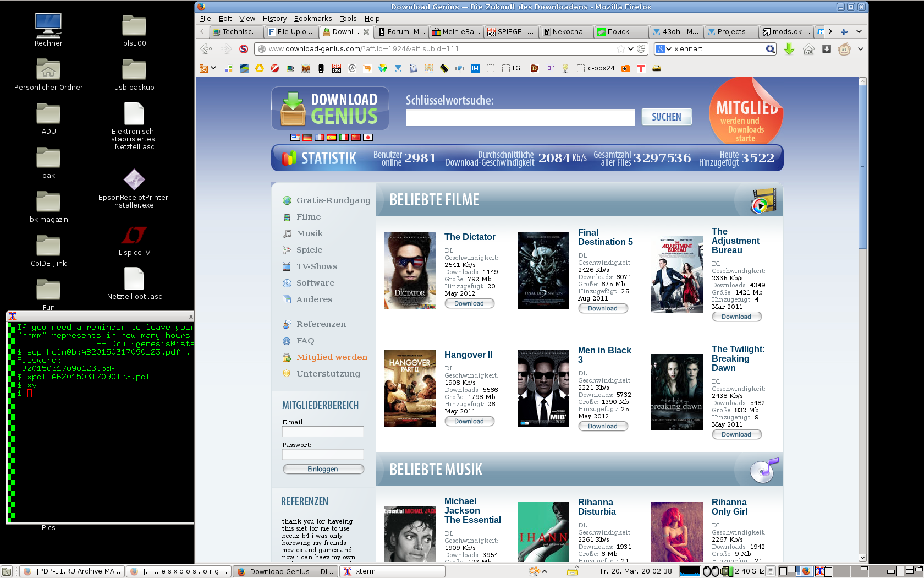Viewport: 924px width, 578px height.
Task: Open the URL bar history dropdown
Action: point(630,48)
